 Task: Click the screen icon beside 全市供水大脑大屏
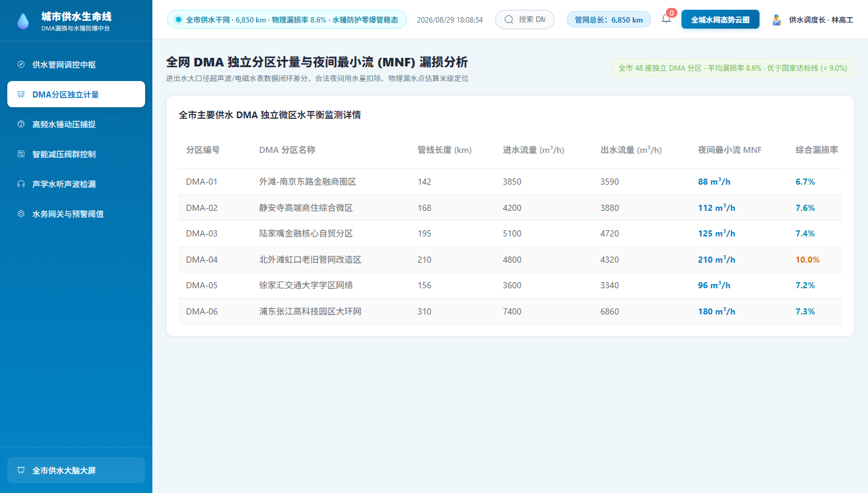coord(21,470)
